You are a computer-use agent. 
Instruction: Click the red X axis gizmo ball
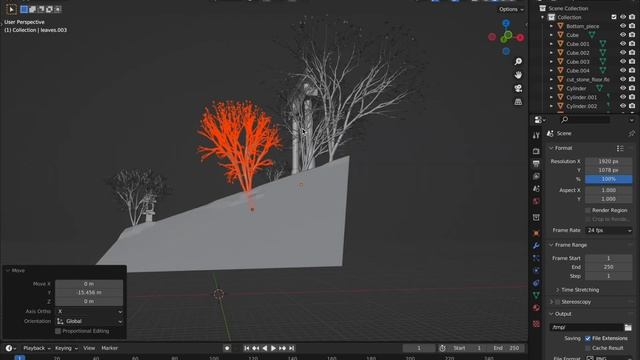click(x=520, y=38)
